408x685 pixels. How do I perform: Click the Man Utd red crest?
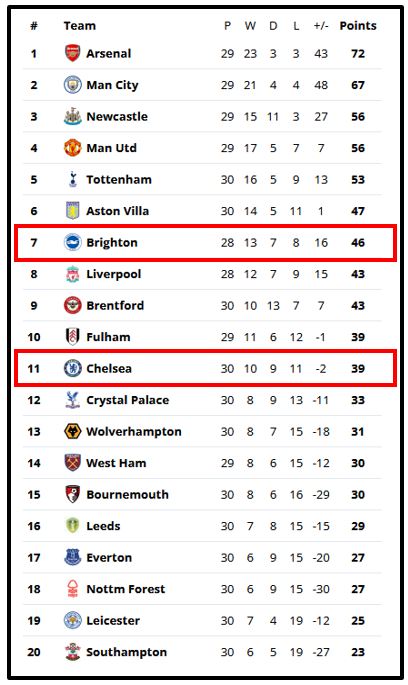click(73, 148)
